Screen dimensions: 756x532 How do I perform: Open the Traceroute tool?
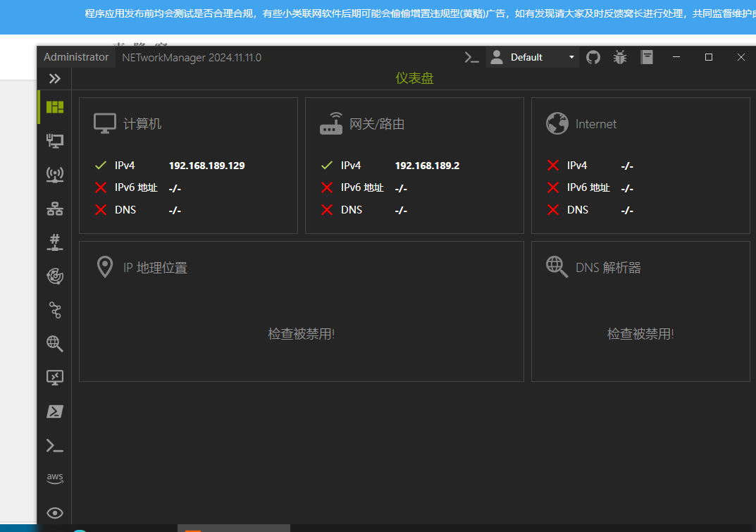click(x=55, y=310)
